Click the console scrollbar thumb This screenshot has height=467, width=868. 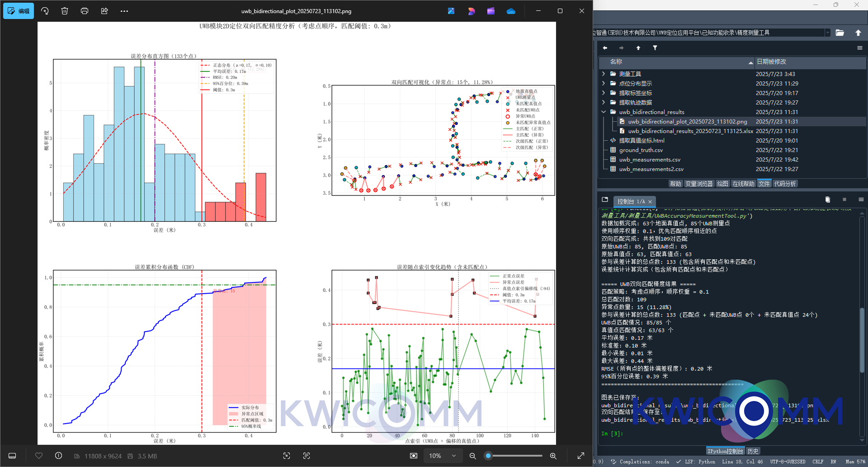(862, 340)
